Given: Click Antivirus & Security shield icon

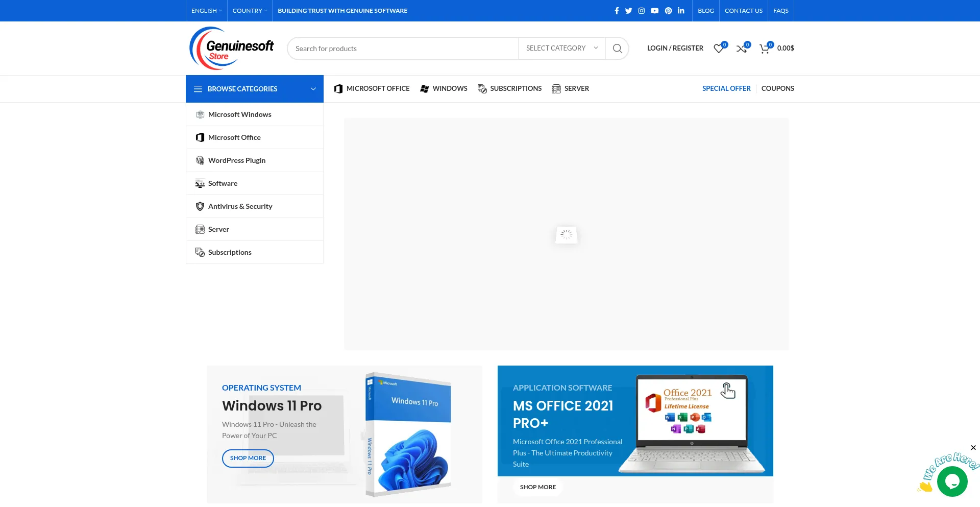Looking at the screenshot, I should click(200, 206).
